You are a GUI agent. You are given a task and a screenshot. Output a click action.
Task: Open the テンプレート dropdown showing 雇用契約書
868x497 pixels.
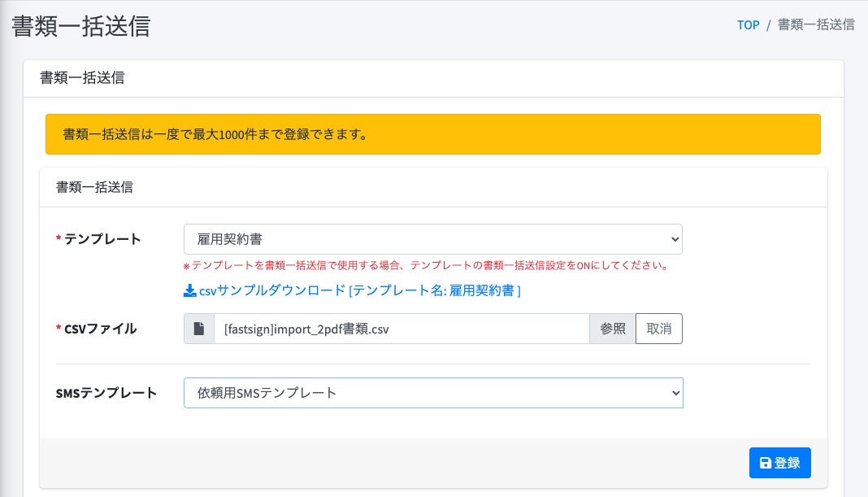click(x=432, y=239)
